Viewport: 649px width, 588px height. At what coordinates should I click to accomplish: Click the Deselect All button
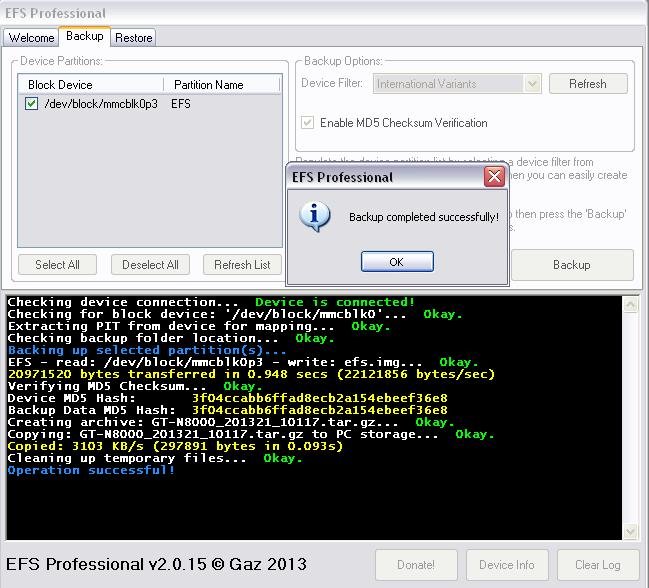150,264
